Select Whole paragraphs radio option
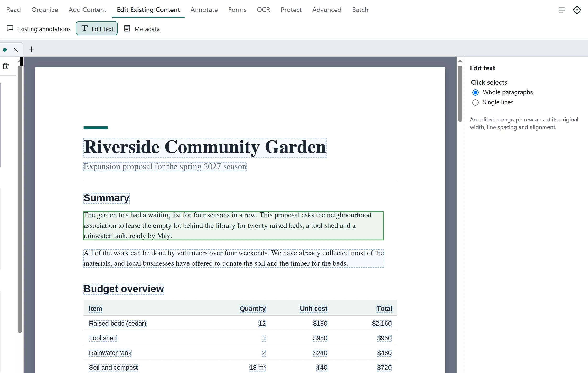The height and width of the screenshot is (373, 588). [475, 93]
